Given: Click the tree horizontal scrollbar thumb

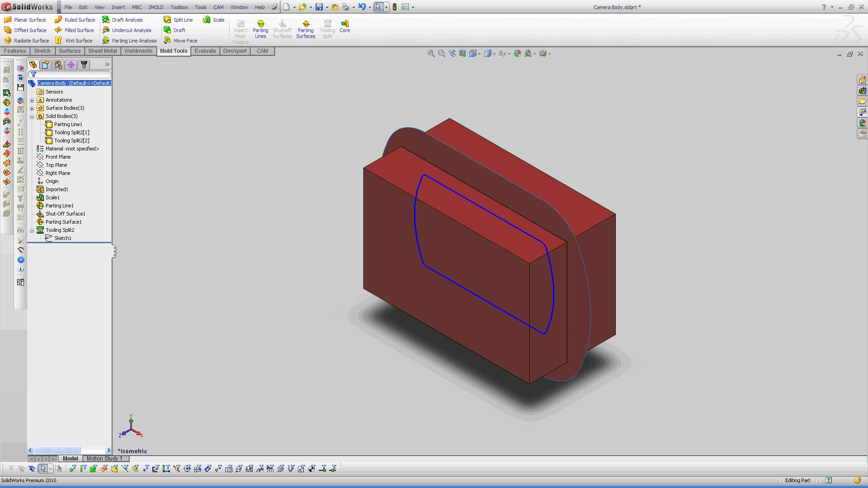Looking at the screenshot, I should pyautogui.click(x=57, y=450).
